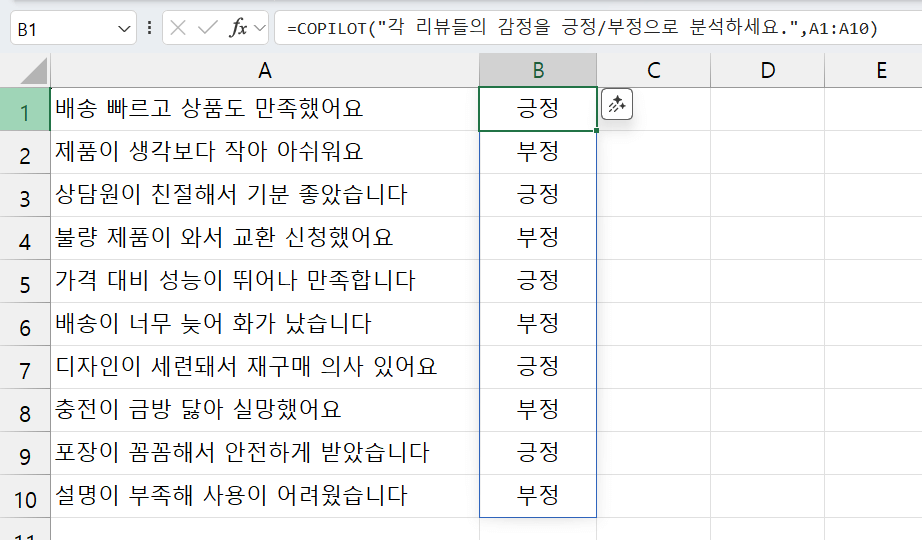Click the Cancel (X) icon in formula bar
922x540 pixels.
click(179, 29)
